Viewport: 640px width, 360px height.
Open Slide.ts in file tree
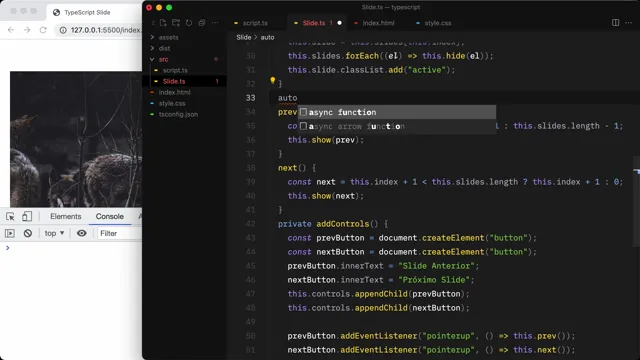point(174,81)
